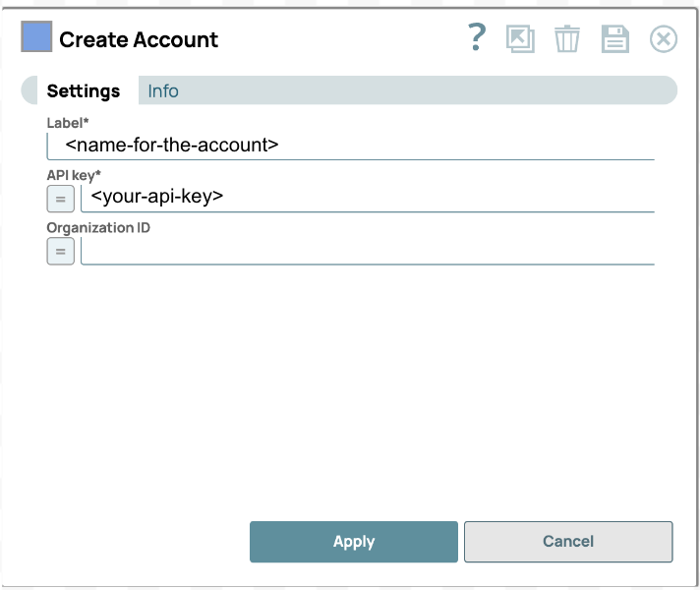The image size is (700, 590).
Task: Select the Settings tab
Action: coord(84,91)
